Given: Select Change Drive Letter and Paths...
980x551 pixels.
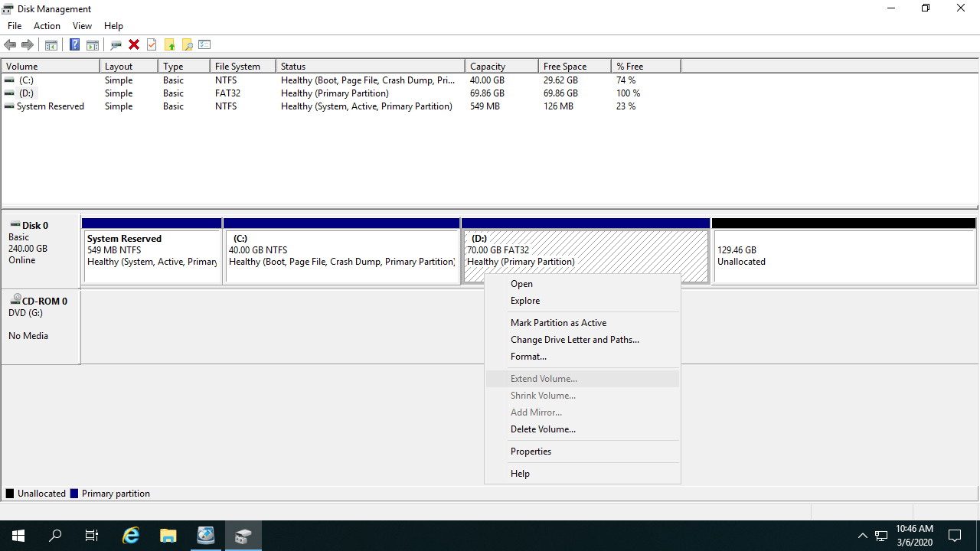Looking at the screenshot, I should (574, 340).
